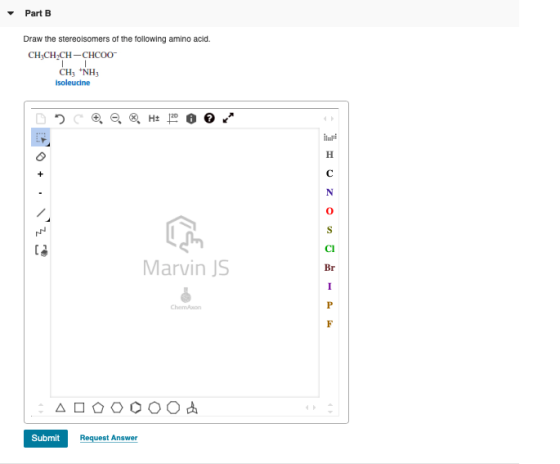The image size is (560, 464).
Task: Click the Marvin JS drawing canvas
Action: 185,263
